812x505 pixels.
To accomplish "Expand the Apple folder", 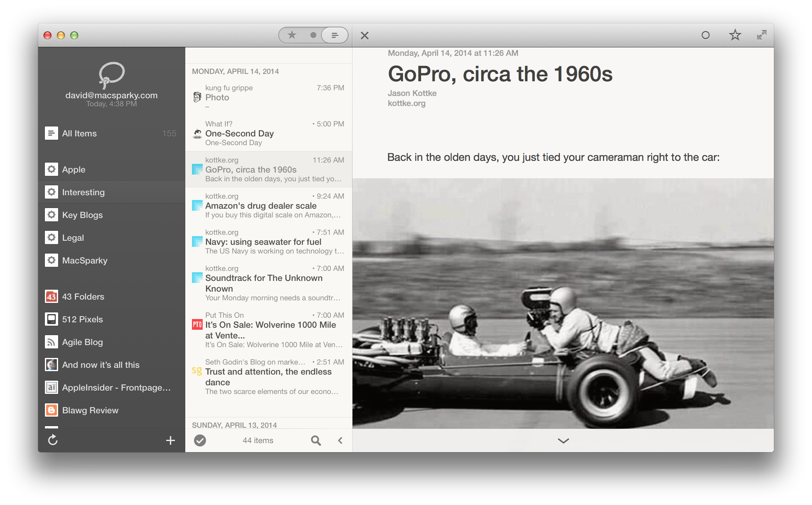I will tap(74, 170).
